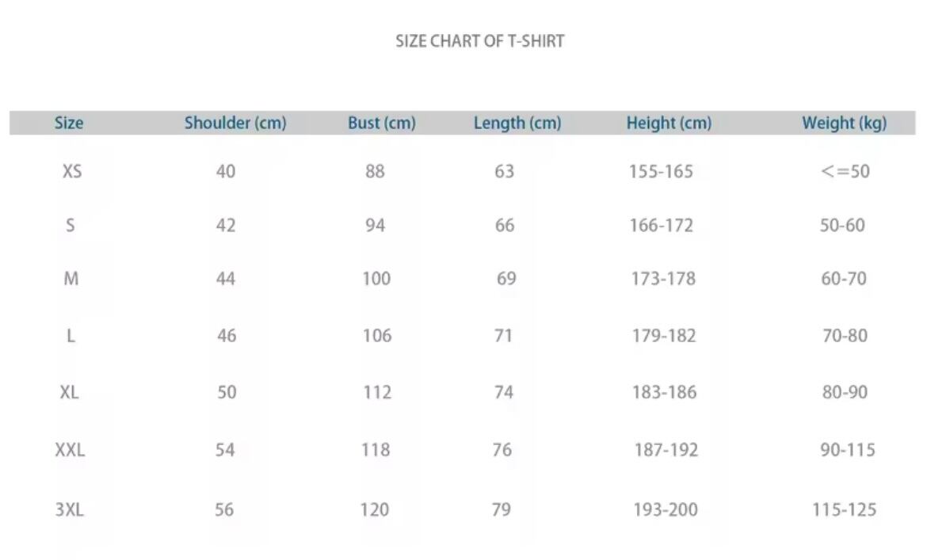Click the 166-172 height cell

point(661,225)
